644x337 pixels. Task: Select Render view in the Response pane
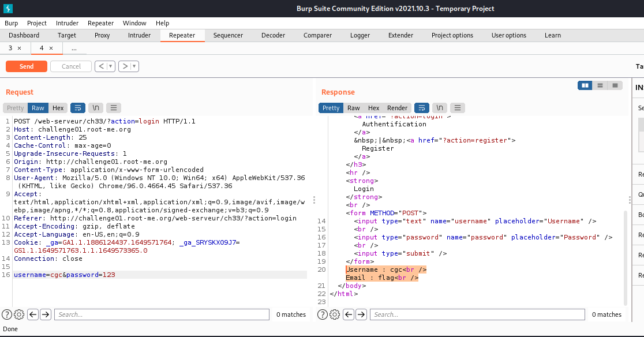pyautogui.click(x=397, y=108)
